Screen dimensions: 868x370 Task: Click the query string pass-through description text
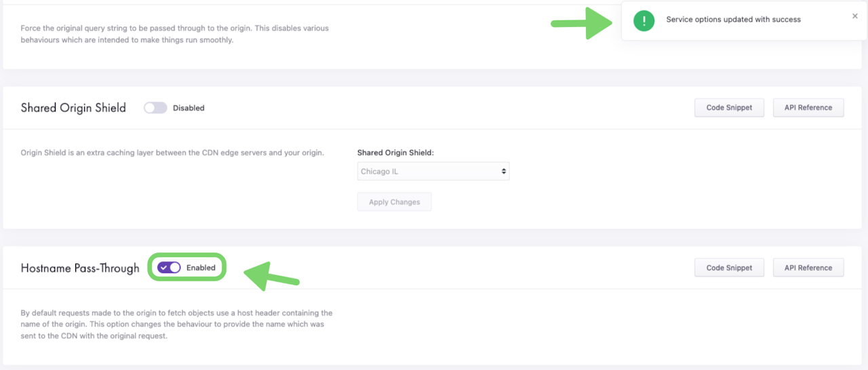175,34
